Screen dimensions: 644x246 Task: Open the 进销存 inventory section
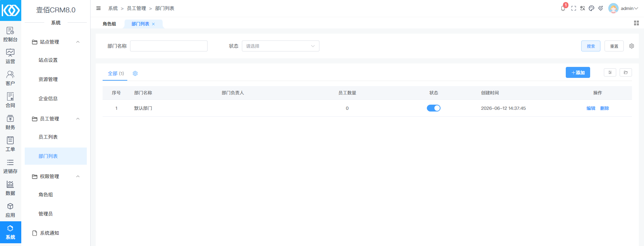10,166
